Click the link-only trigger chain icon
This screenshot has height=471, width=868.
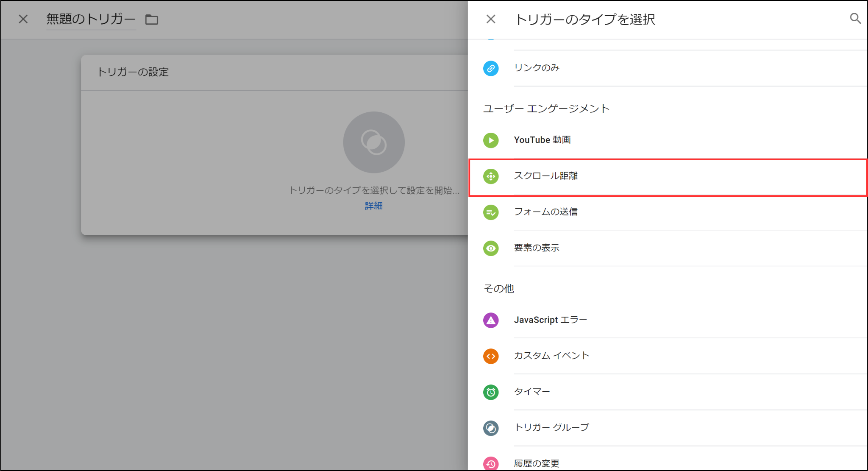click(491, 68)
